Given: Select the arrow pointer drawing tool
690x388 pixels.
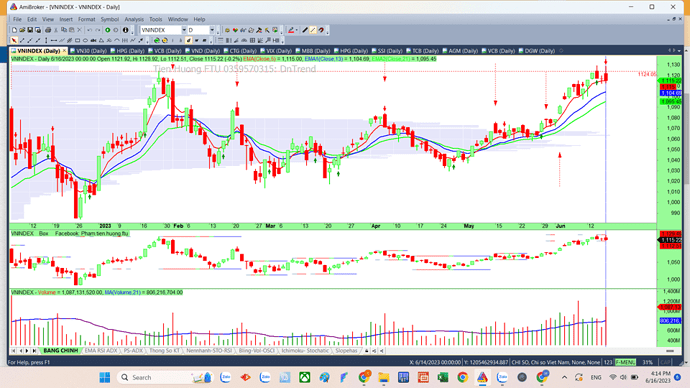Looking at the screenshot, I should point(14,40).
